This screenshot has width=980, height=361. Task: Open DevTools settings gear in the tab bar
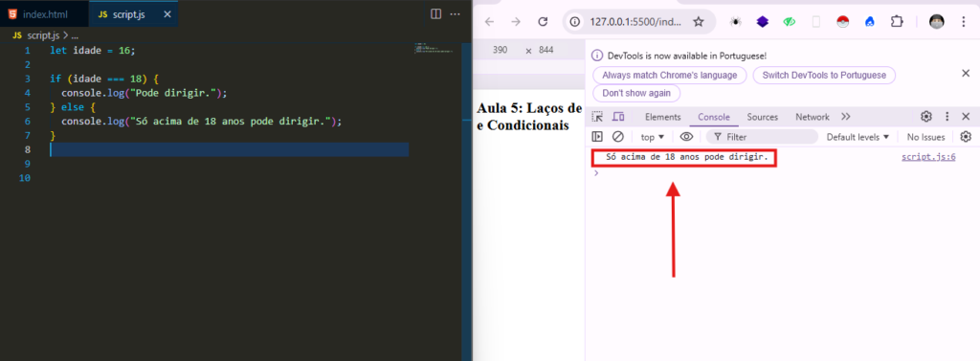point(926,117)
